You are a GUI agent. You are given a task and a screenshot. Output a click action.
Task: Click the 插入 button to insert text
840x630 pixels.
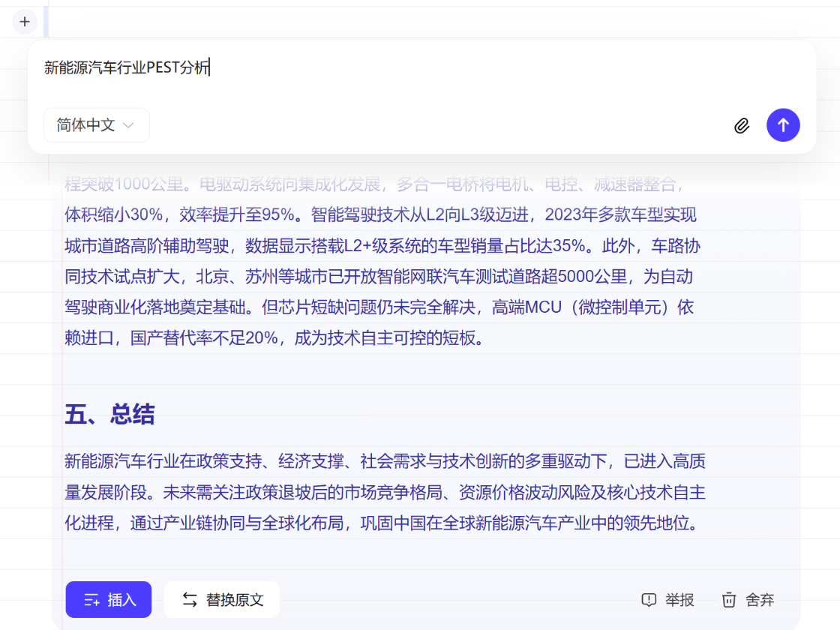pyautogui.click(x=108, y=599)
